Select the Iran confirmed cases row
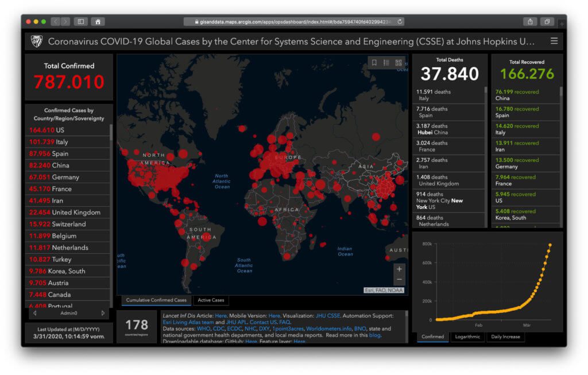The image size is (588, 375). pyautogui.click(x=68, y=200)
